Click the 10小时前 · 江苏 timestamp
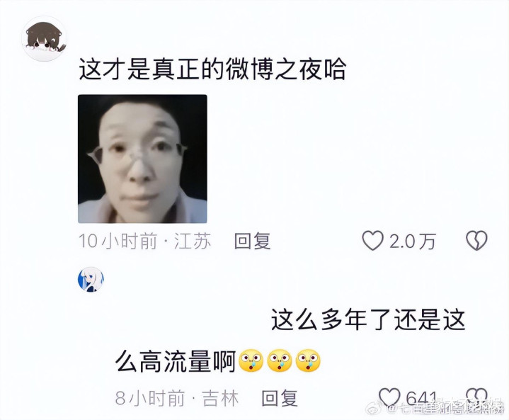Viewport: 509px width, 420px height. pyautogui.click(x=145, y=241)
